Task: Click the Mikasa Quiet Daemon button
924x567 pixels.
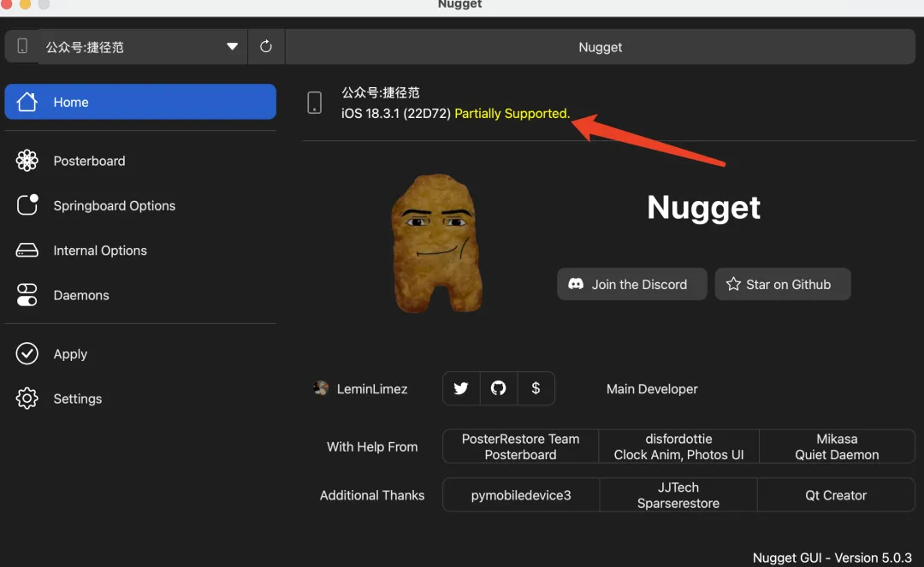Action: 837,447
